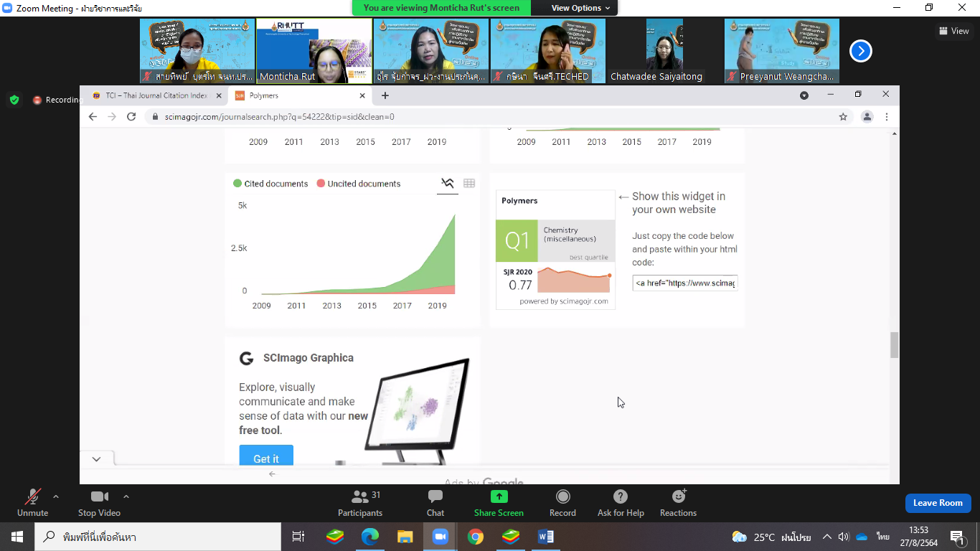This screenshot has height=551, width=980.
Task: Go forward in shared Chrome browser
Action: pyautogui.click(x=111, y=116)
